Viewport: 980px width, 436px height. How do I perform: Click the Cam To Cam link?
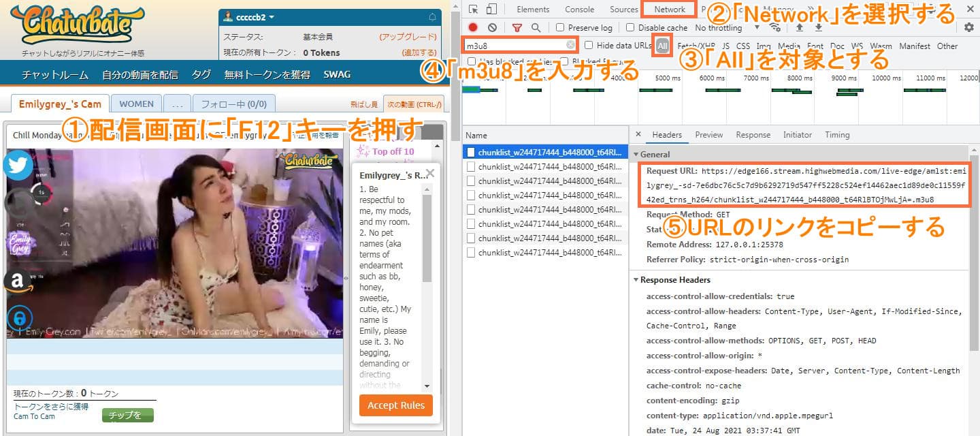click(34, 416)
